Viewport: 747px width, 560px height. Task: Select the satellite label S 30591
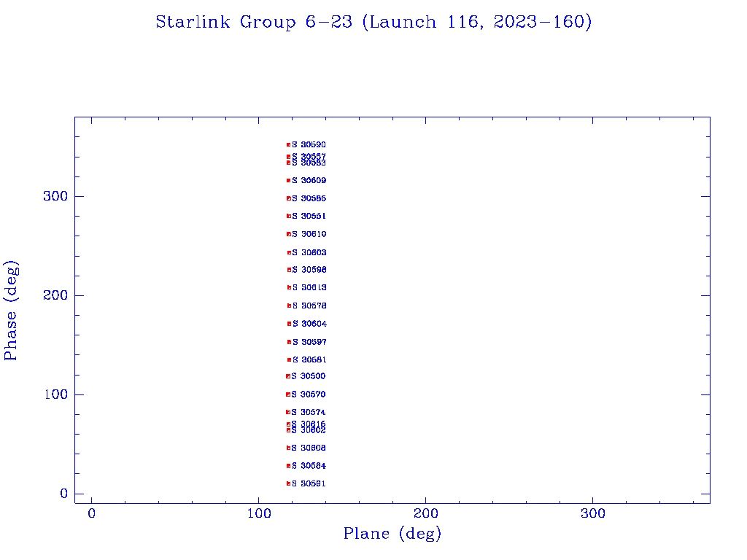point(309,484)
